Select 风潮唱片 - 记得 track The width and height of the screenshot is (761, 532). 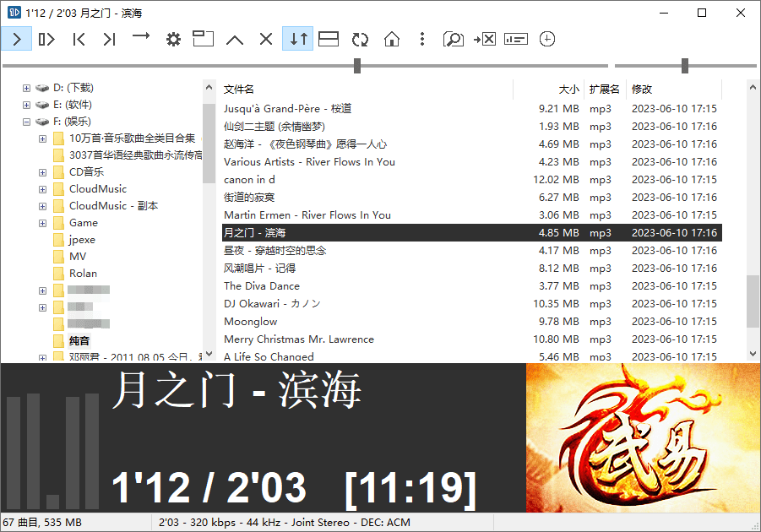pyautogui.click(x=472, y=269)
